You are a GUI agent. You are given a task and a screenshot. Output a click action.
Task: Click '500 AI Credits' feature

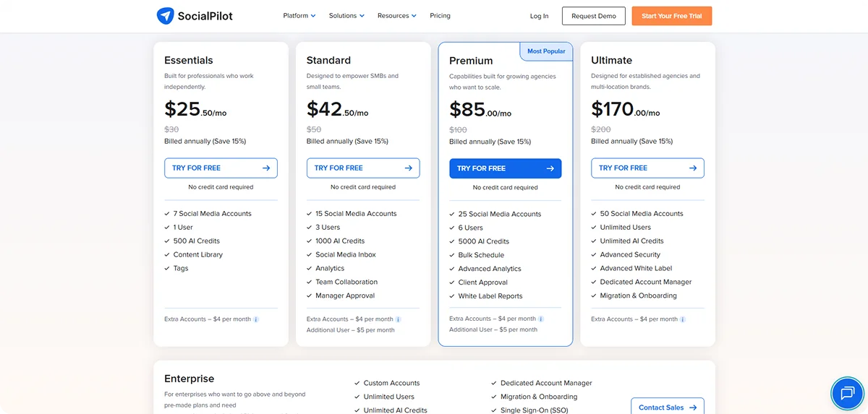197,241
